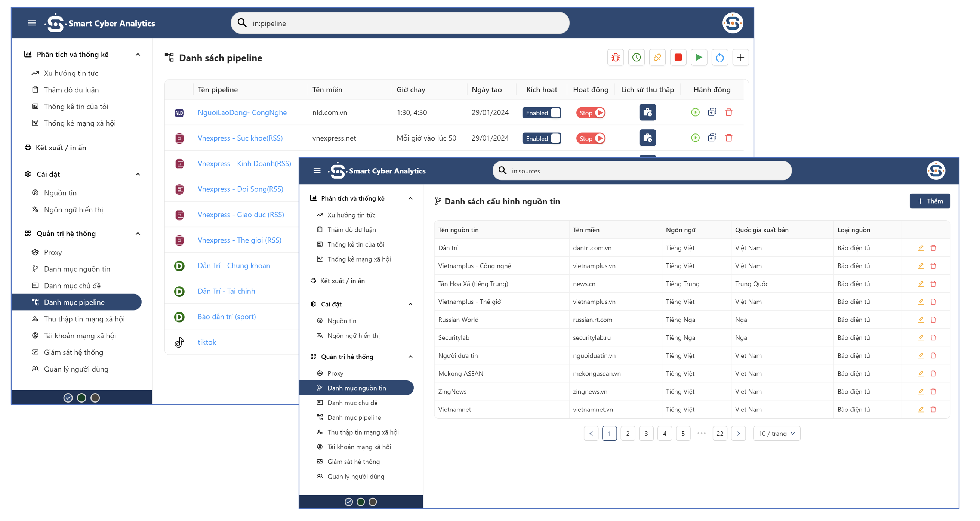Click user avatar in sources window header

click(936, 171)
